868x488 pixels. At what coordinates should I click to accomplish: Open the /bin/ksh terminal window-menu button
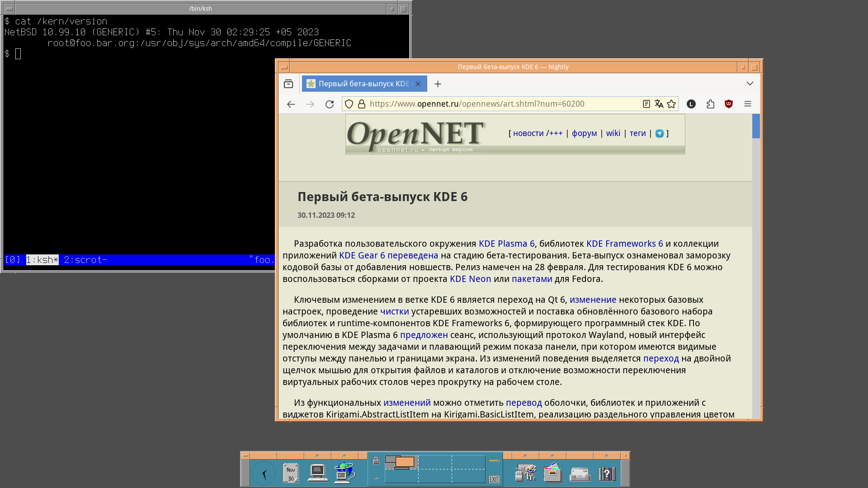tap(9, 9)
